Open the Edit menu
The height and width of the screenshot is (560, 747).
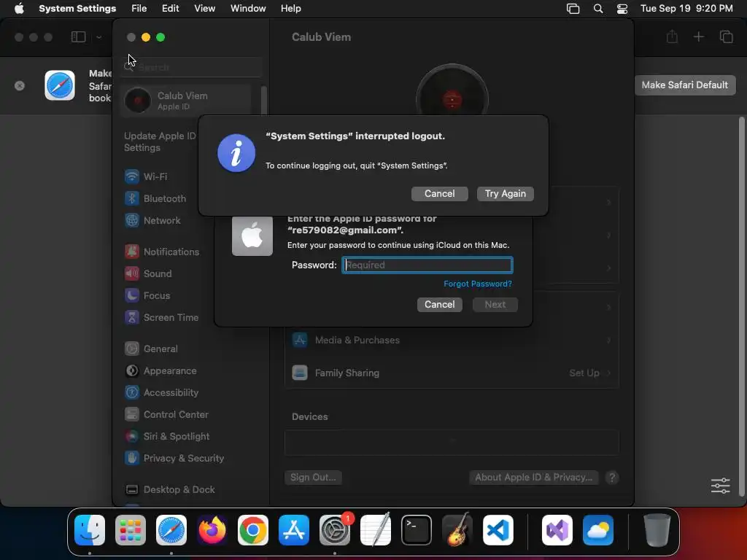point(170,9)
